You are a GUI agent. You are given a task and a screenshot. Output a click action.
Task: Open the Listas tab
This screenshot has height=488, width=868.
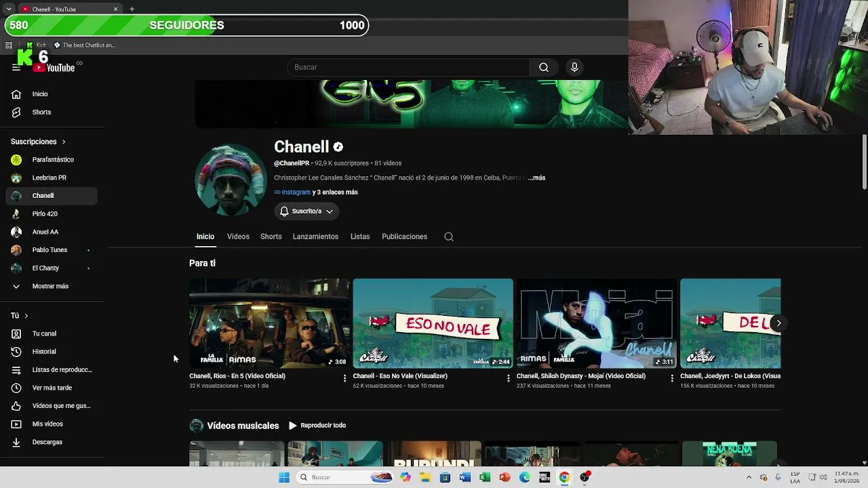[360, 237]
